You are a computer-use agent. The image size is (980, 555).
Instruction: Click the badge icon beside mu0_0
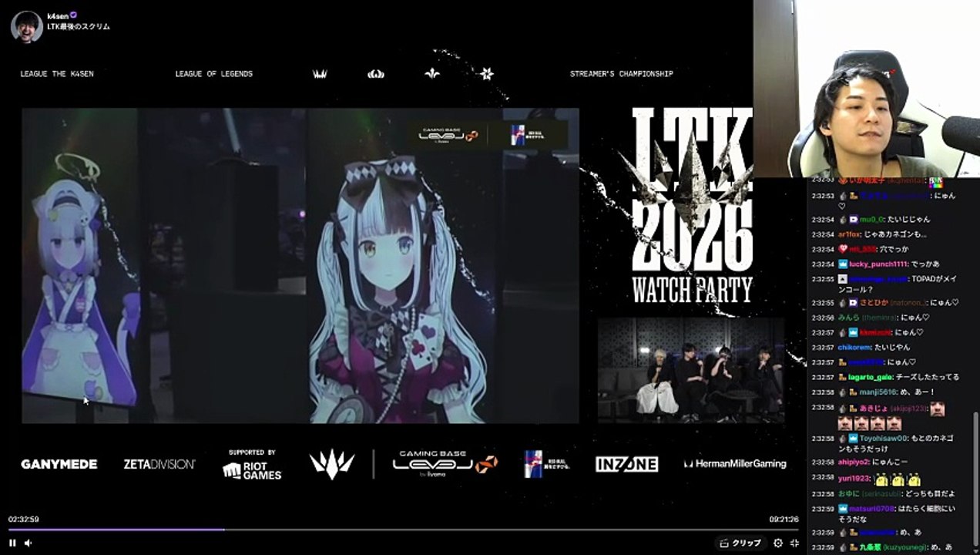click(x=854, y=220)
